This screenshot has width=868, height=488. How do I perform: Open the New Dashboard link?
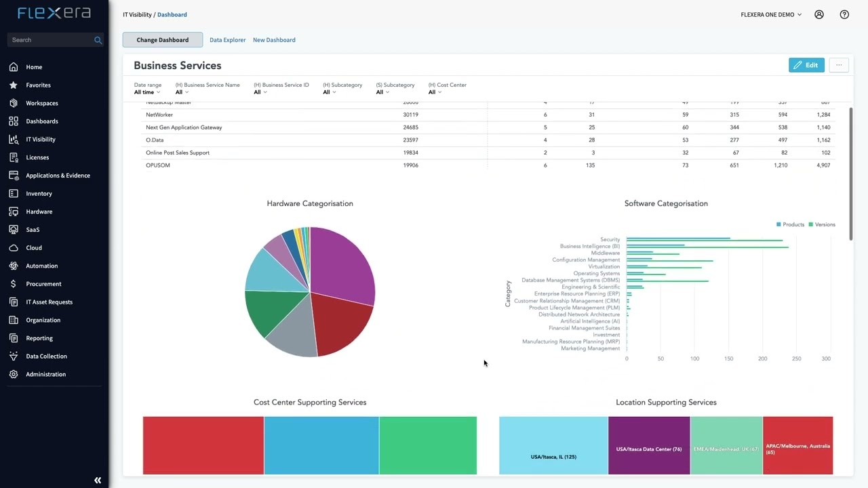pos(274,40)
